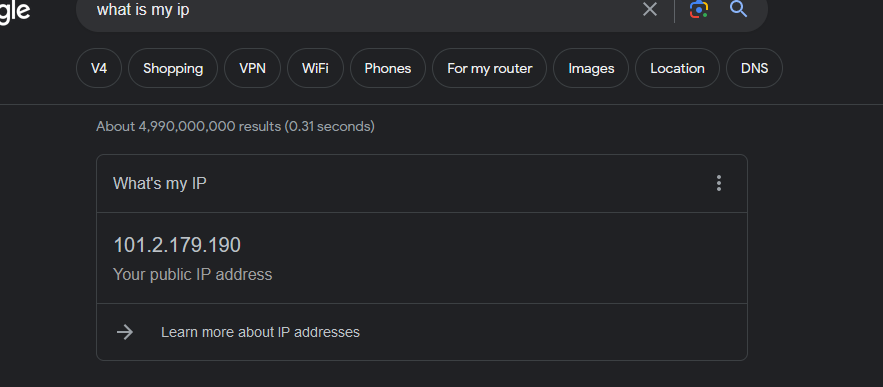Image resolution: width=883 pixels, height=387 pixels.
Task: Click the 101.2.179.190 IP address text
Action: tap(177, 245)
